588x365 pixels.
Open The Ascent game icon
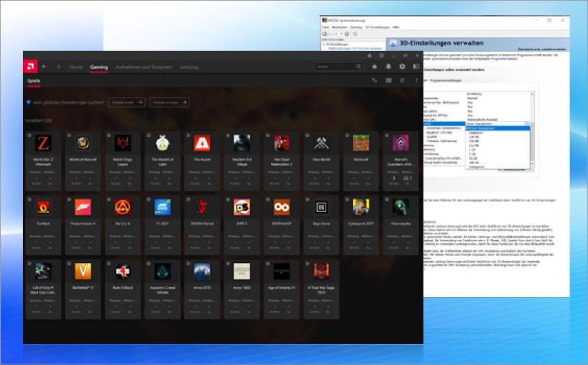coord(202,143)
